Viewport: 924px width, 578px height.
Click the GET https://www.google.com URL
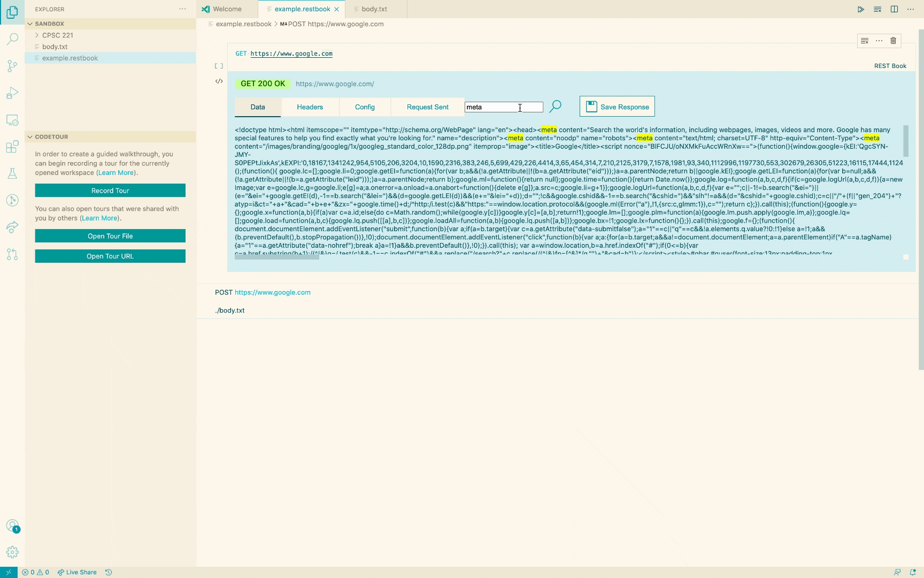[x=291, y=54]
